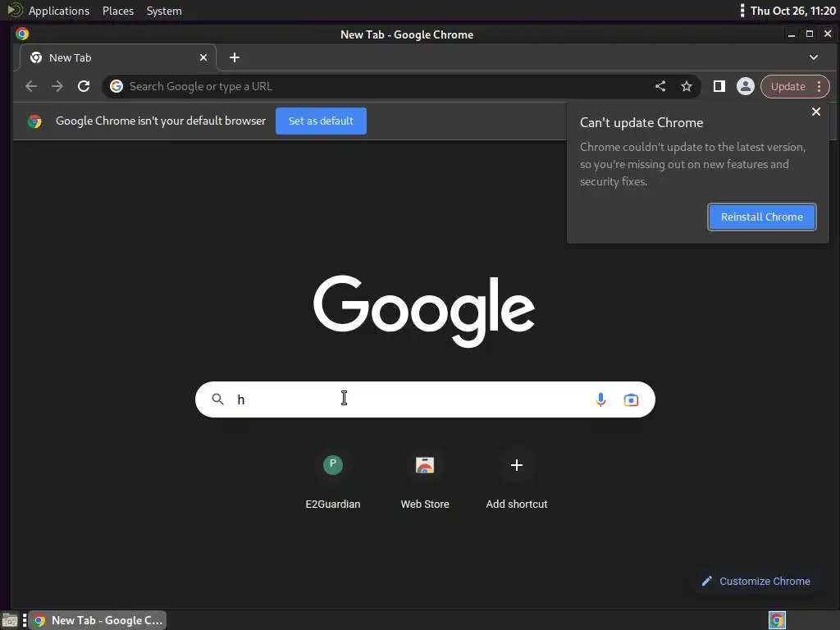Open the Chrome three-dot menu
Image resolution: width=840 pixels, height=630 pixels.
tap(819, 86)
